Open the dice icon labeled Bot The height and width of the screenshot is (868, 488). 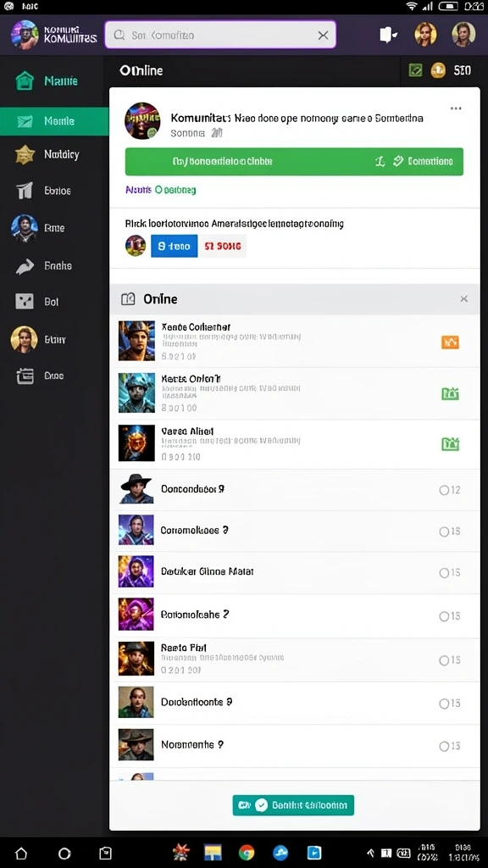click(x=24, y=302)
